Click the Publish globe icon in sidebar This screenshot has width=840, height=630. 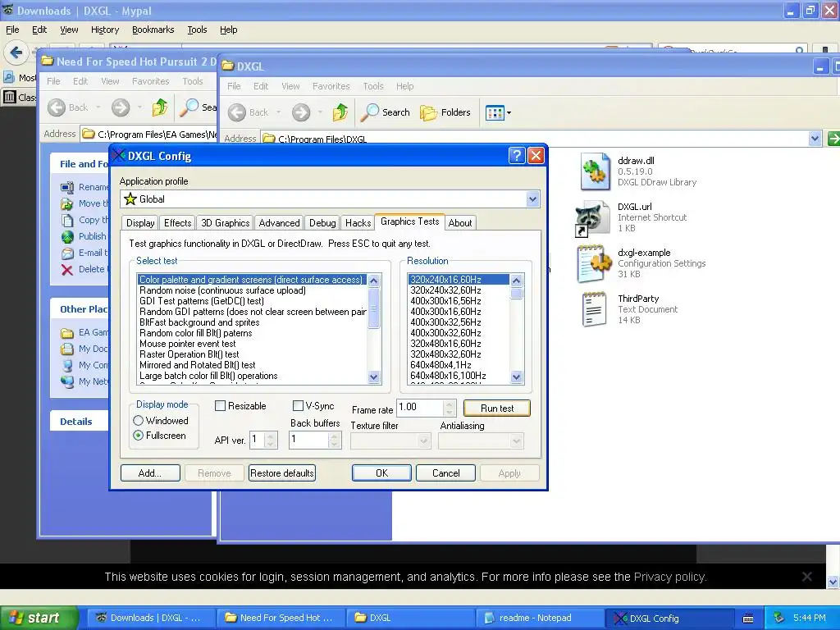coord(67,236)
